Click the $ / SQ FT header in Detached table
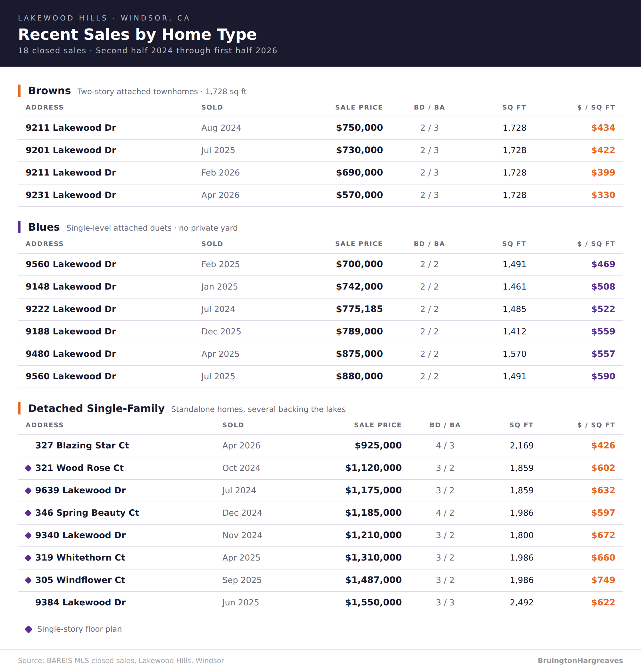 596,425
